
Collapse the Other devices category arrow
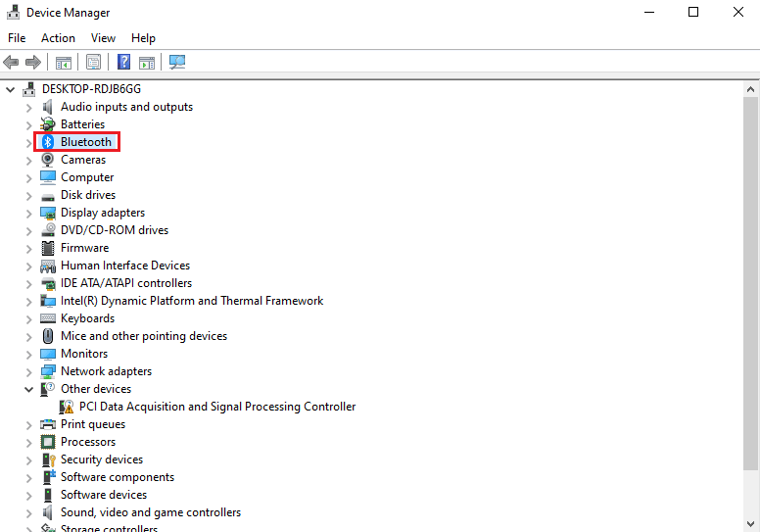[x=29, y=389]
